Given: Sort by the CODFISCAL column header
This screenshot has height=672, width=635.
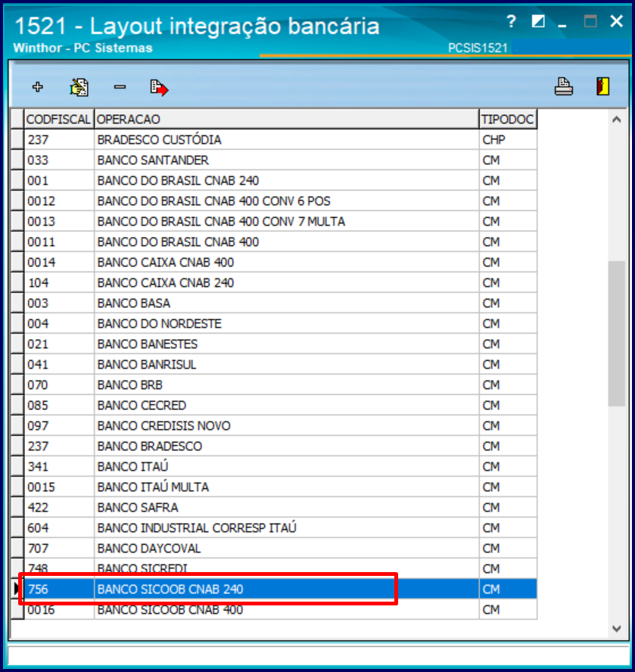Looking at the screenshot, I should pos(59,120).
